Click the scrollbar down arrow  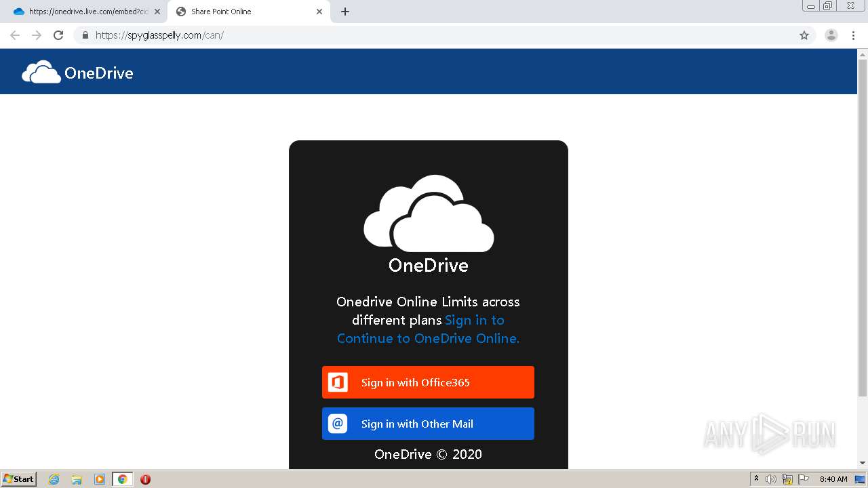tap(863, 463)
